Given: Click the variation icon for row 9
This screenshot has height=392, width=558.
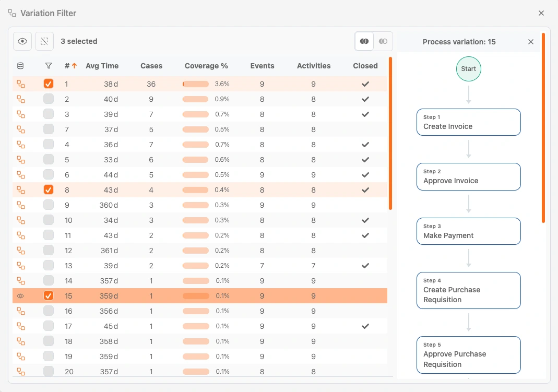Looking at the screenshot, I should 21,205.
